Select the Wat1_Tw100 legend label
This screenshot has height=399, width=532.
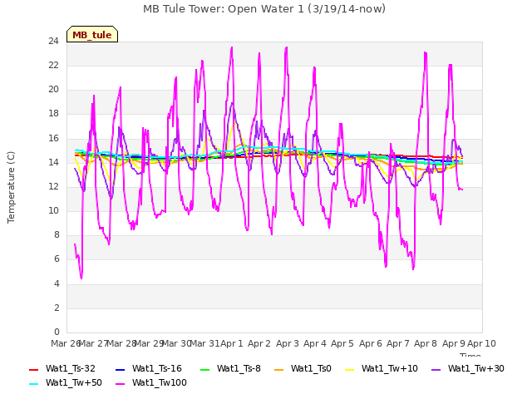pyautogui.click(x=160, y=383)
